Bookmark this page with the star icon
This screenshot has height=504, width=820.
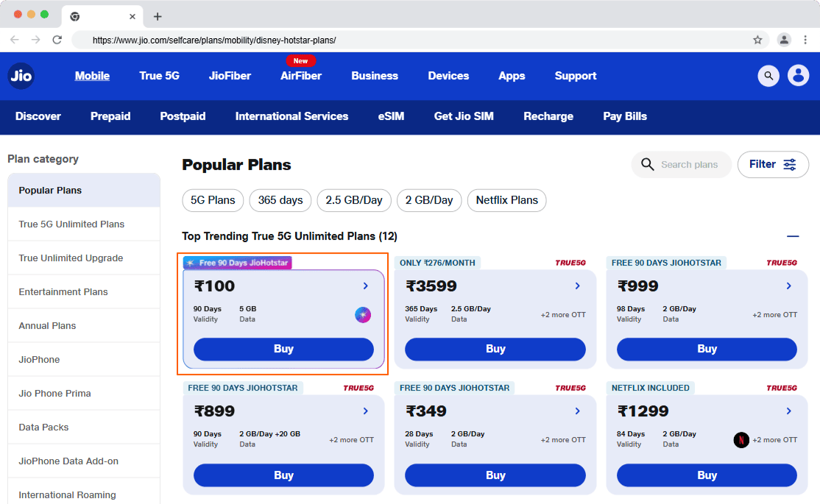coord(757,40)
